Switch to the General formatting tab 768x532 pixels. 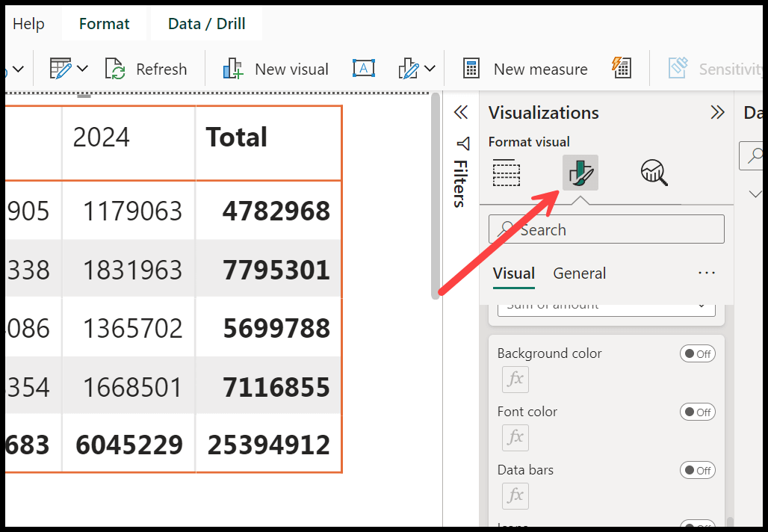click(x=580, y=273)
